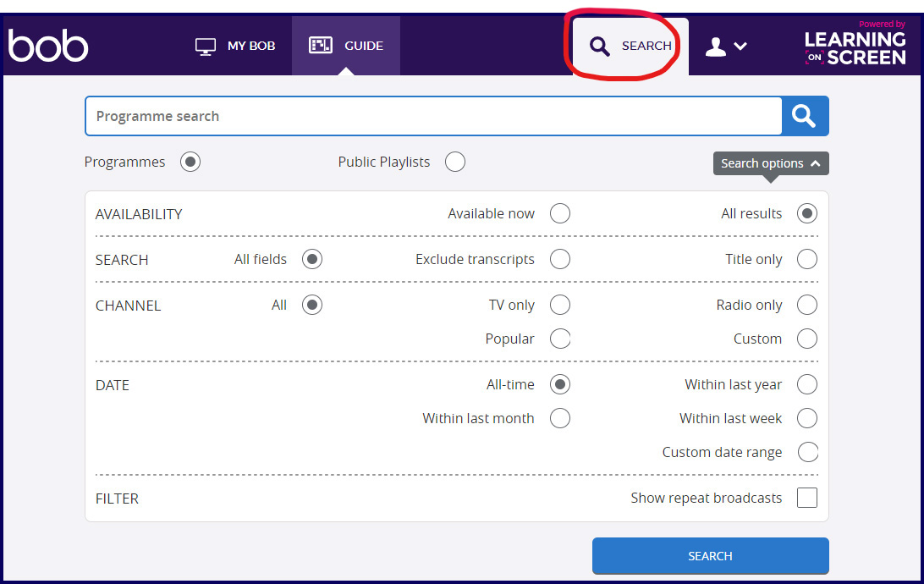The height and width of the screenshot is (584, 924).
Task: Click the blue magnifying glass search button
Action: (804, 116)
